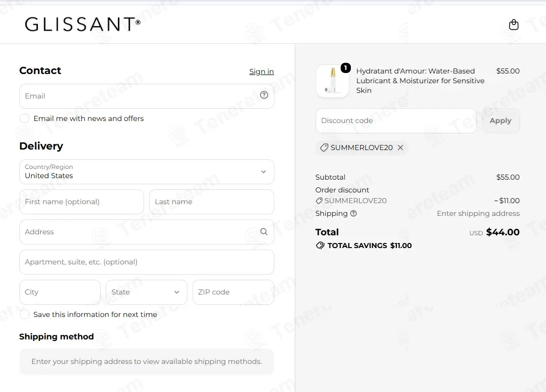The height and width of the screenshot is (392, 546).
Task: Click the Apply discount button
Action: pyautogui.click(x=501, y=120)
